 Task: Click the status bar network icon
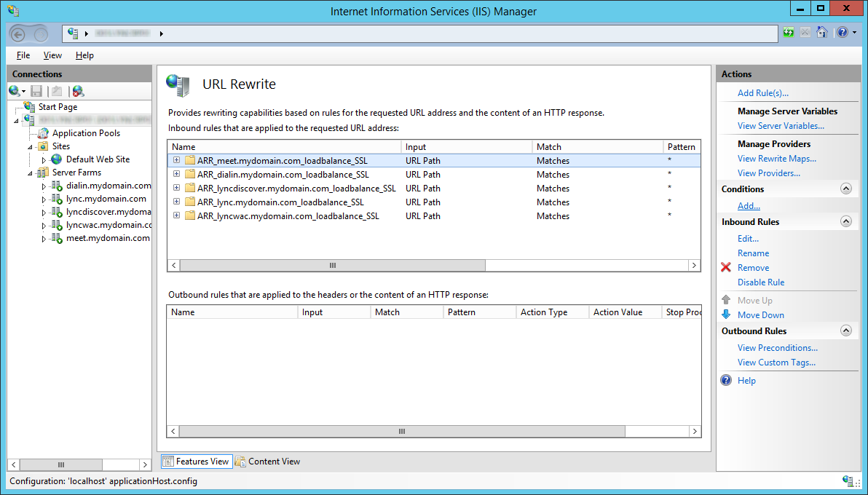click(x=848, y=480)
